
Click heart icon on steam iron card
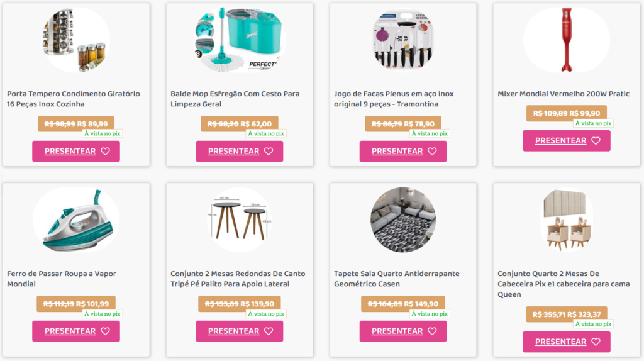pos(105,331)
